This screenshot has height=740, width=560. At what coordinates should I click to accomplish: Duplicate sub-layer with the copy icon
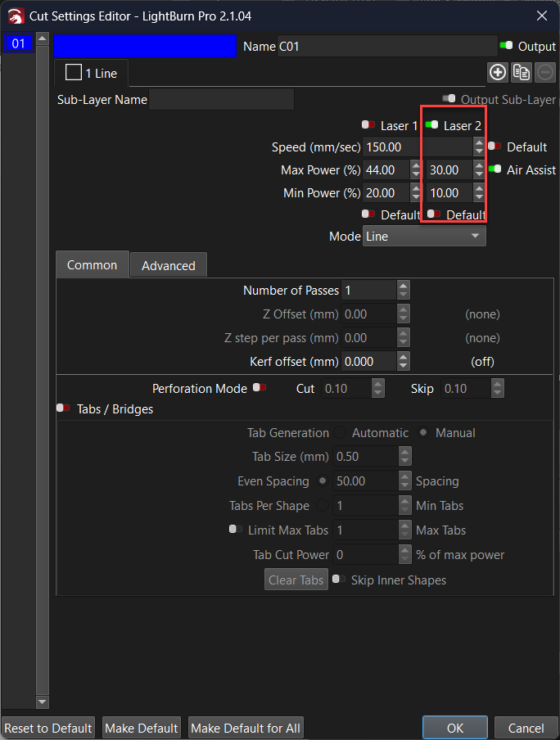click(522, 72)
